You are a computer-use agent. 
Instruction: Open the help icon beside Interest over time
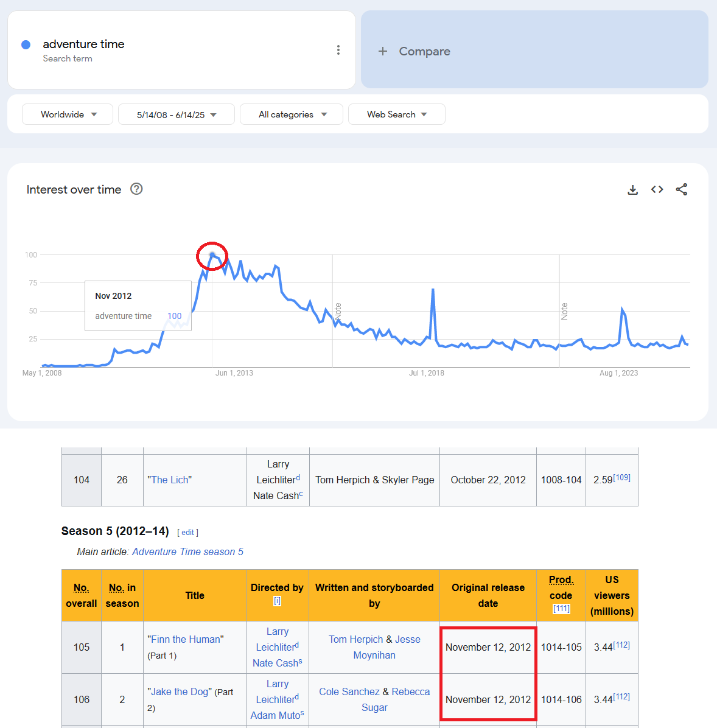[x=136, y=189]
